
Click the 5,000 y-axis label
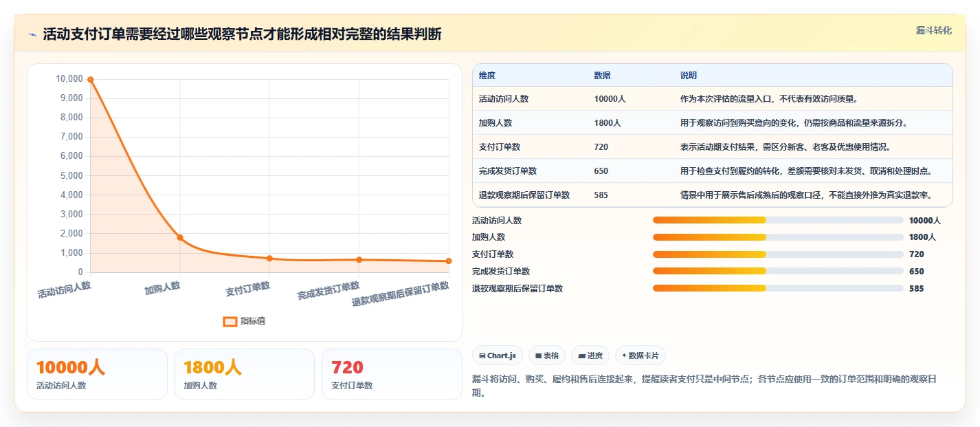point(71,176)
